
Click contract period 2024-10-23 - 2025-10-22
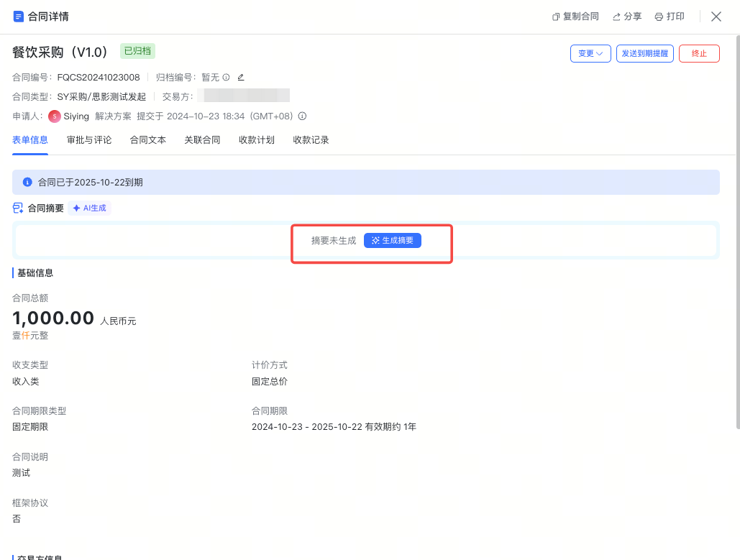pyautogui.click(x=307, y=426)
